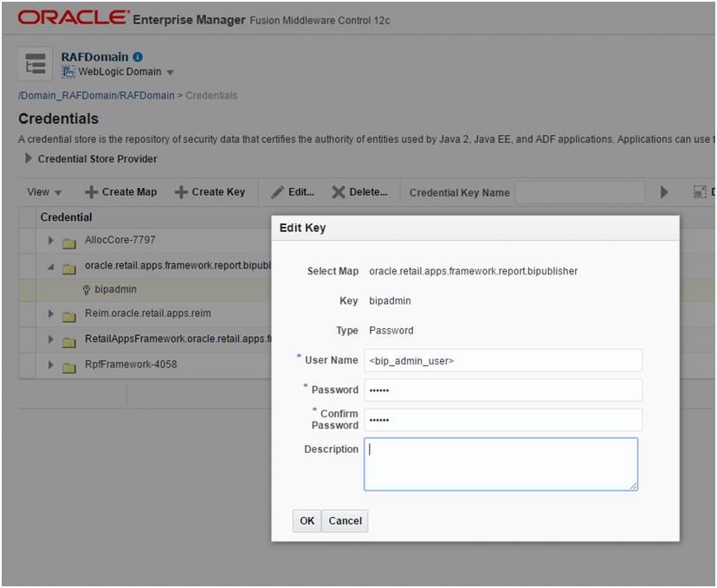Click the WebLogic Domain target icon
This screenshot has width=717, height=588.
[68, 72]
